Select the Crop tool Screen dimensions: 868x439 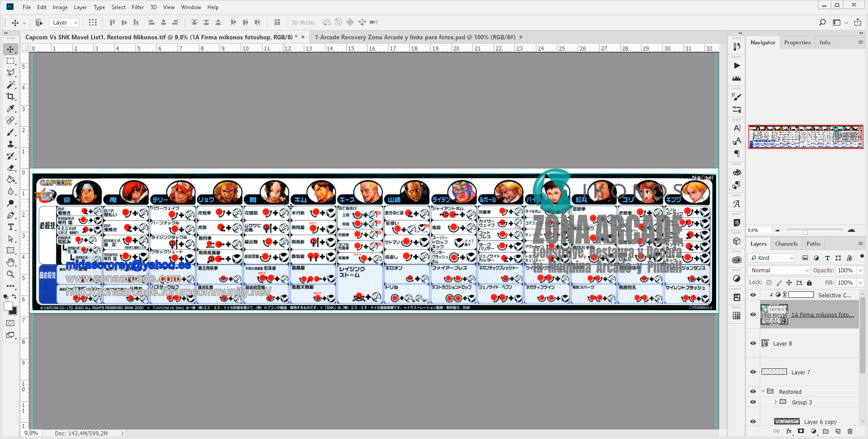(10, 97)
